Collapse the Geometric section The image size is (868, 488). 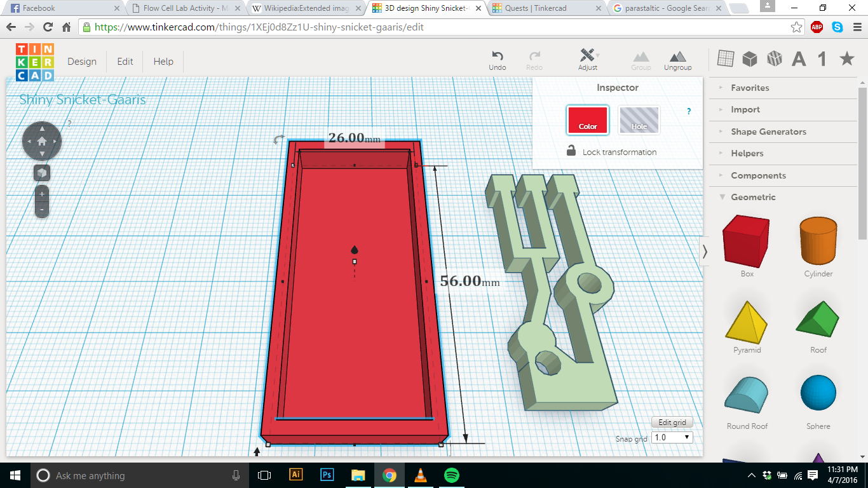click(753, 197)
